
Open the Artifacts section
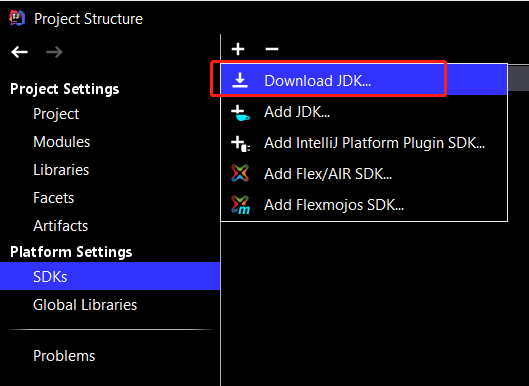[x=110, y=226]
